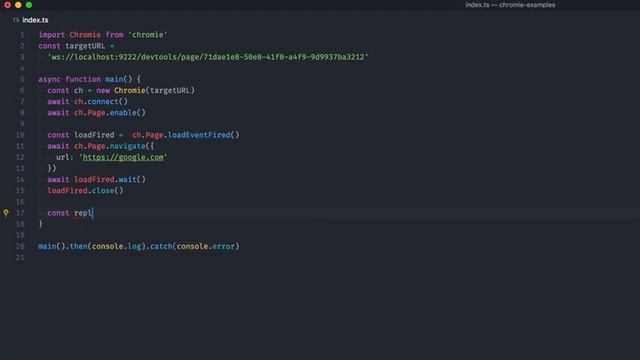Image resolution: width=640 pixels, height=360 pixels.
Task: Click 'then' method on line 20
Action: [78, 246]
